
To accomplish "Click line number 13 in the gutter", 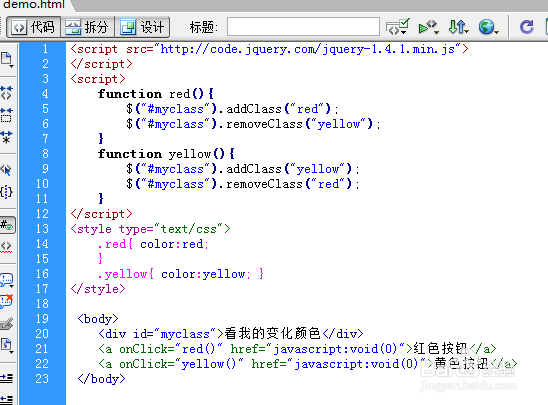I will pos(42,229).
